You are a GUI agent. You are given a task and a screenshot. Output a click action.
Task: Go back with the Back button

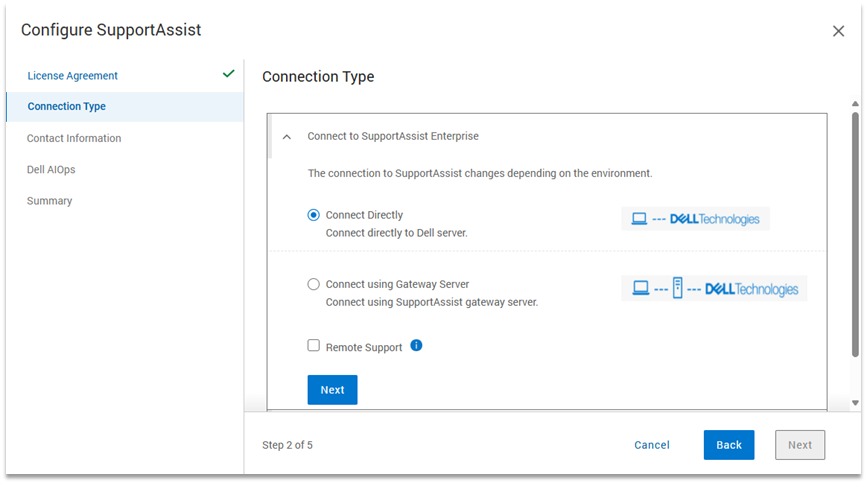click(x=729, y=445)
